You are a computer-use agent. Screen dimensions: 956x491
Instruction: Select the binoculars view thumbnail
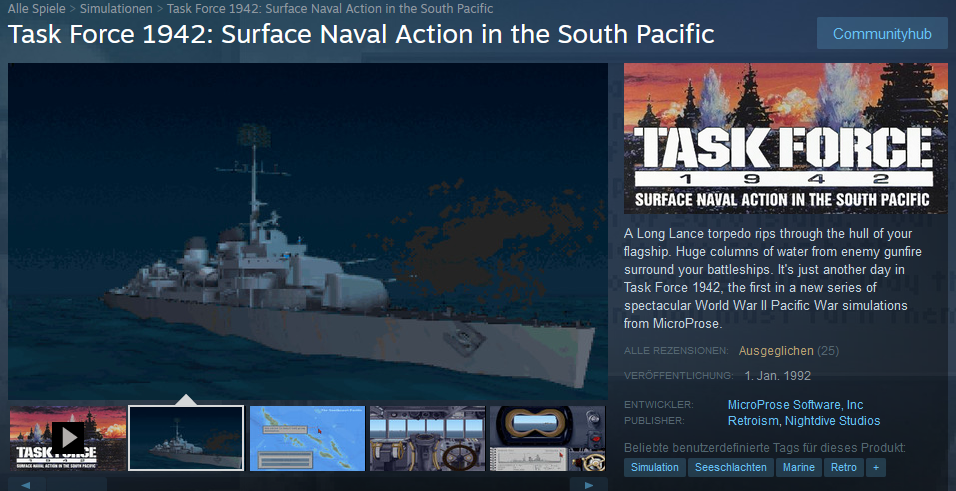(548, 438)
